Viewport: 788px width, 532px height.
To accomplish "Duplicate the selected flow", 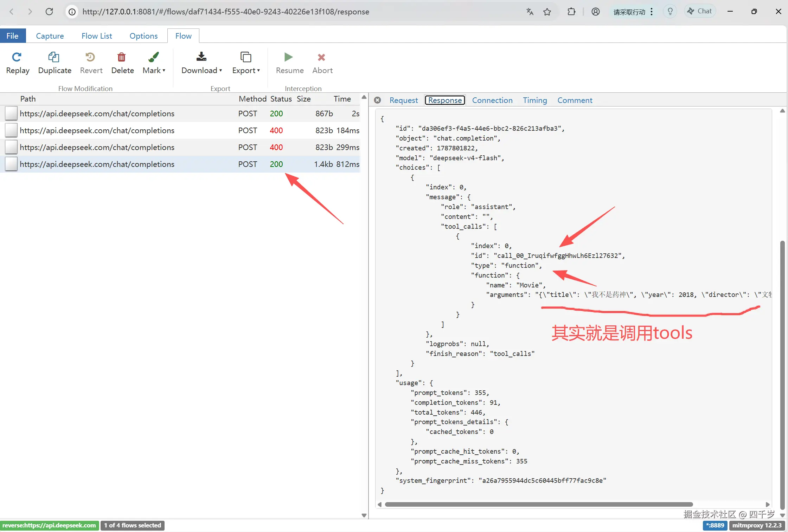I will pos(55,63).
